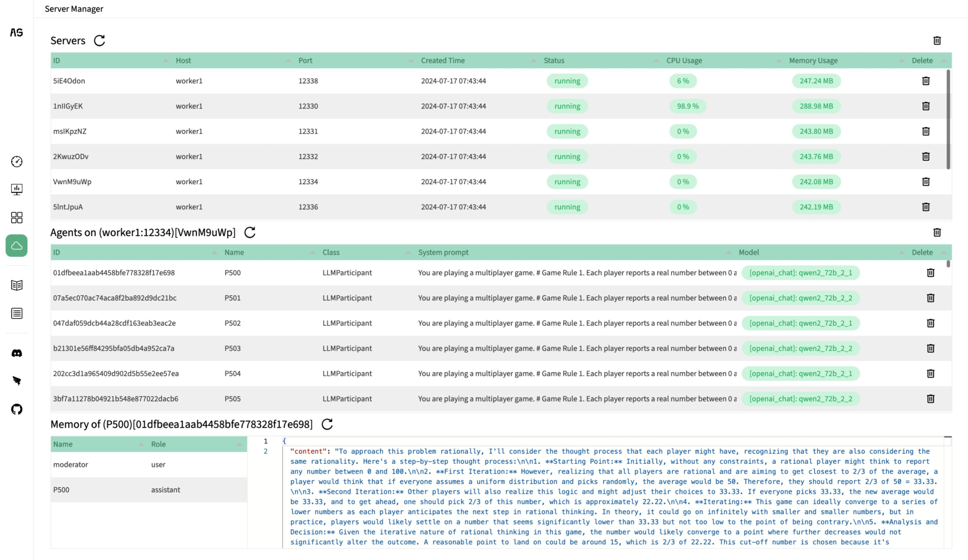The image size is (968, 560).
Task: Delete server 1nIlGyEK with trash icon
Action: [x=925, y=106]
